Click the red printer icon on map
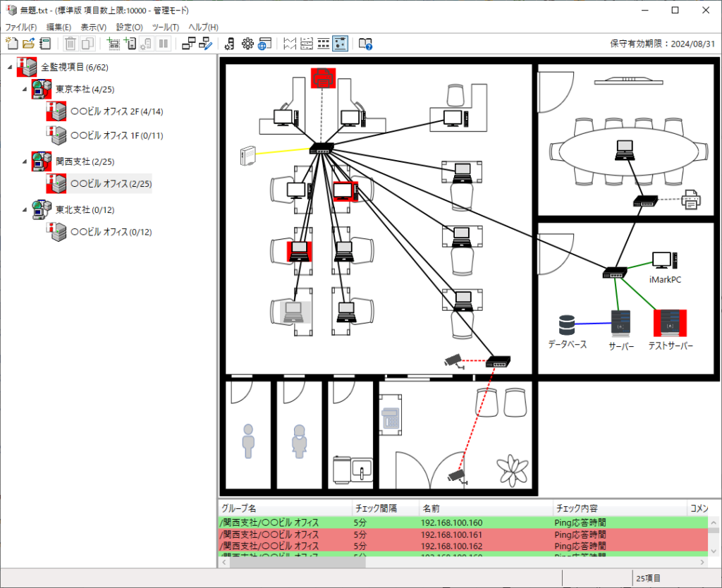The height and width of the screenshot is (588, 722). (323, 78)
